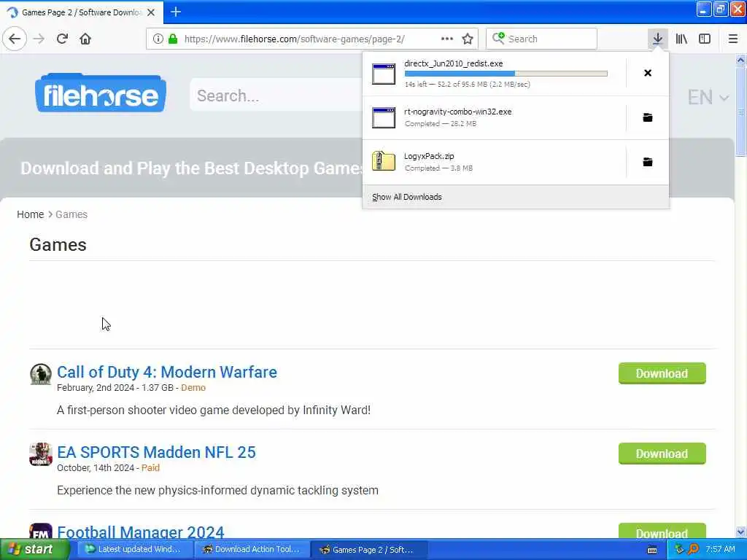
Task: Cancel the directx_Jun2010_redist.exe download
Action: pyautogui.click(x=648, y=73)
